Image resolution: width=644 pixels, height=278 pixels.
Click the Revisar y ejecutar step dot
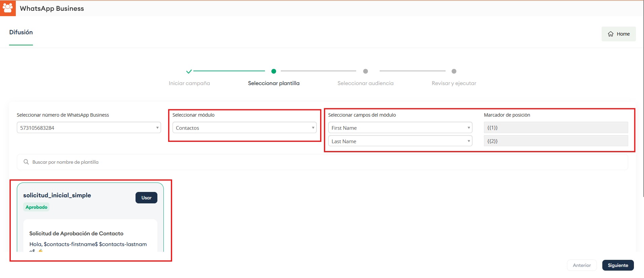click(454, 71)
